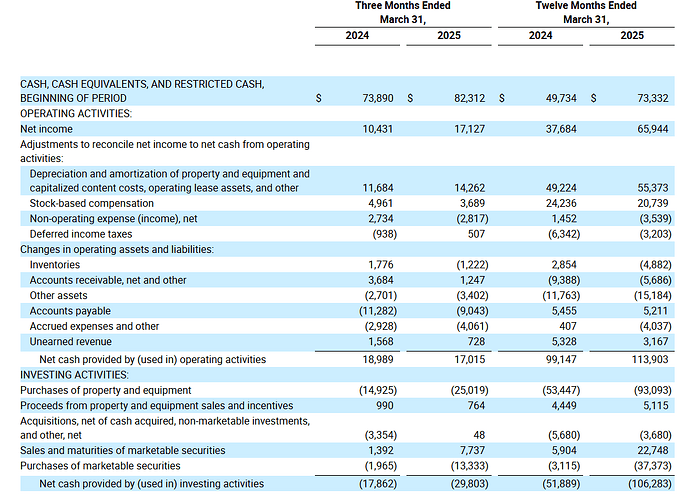The width and height of the screenshot is (690, 494).
Task: Click the "Inventories" row label
Action: pyautogui.click(x=55, y=264)
